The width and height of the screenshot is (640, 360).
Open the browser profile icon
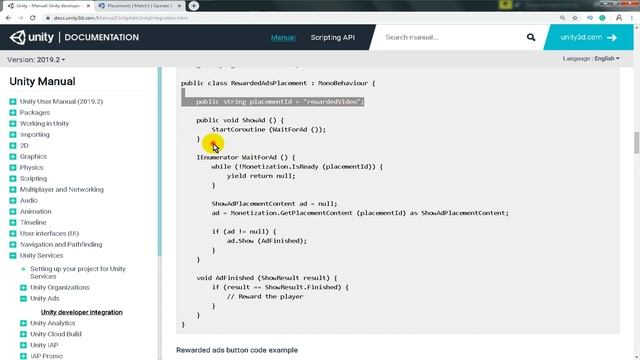point(619,18)
